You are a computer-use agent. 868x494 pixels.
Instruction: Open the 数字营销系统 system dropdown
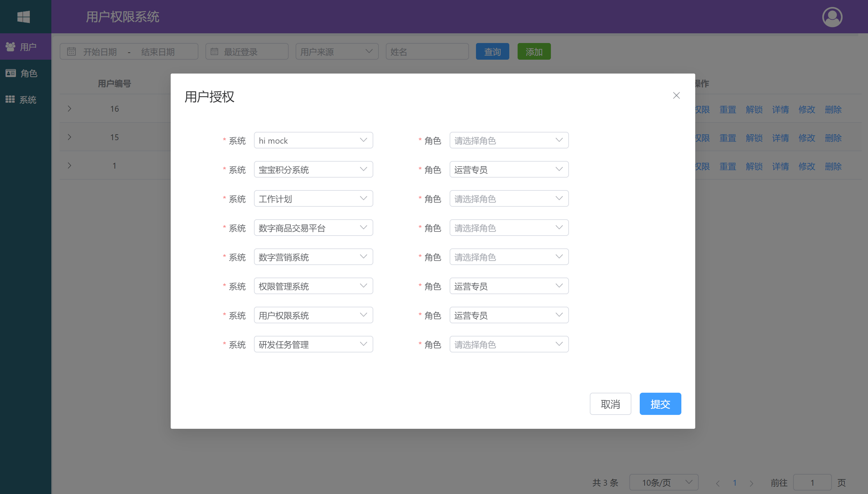[313, 257]
